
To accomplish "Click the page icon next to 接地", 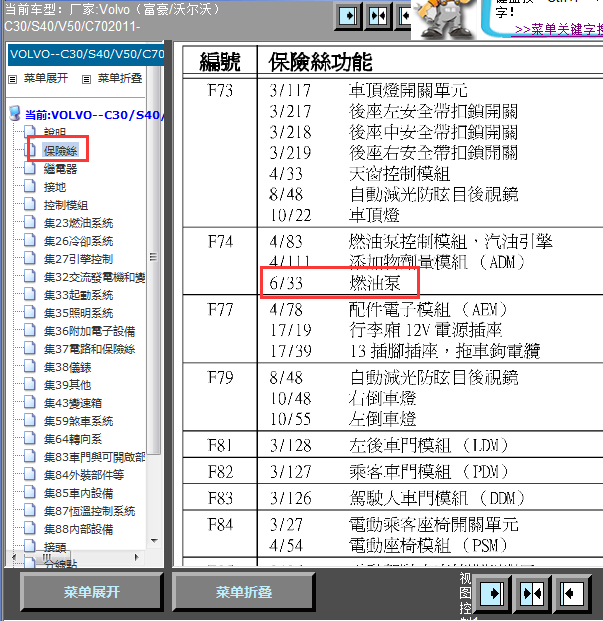I will click(x=30, y=186).
